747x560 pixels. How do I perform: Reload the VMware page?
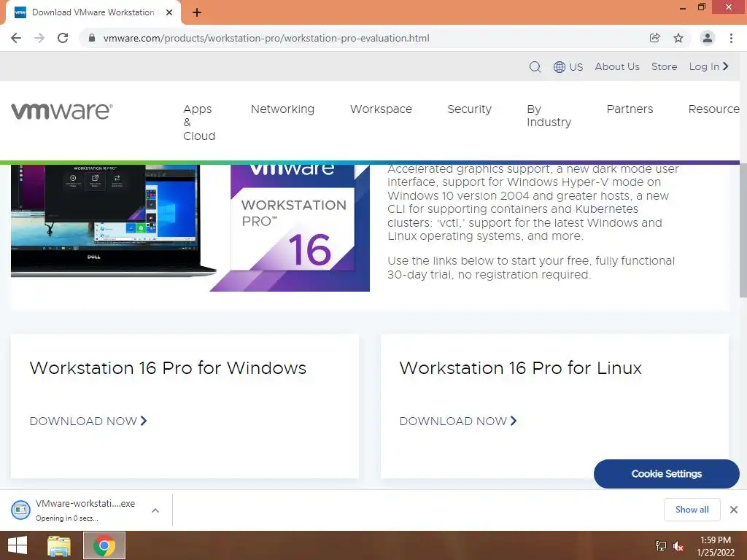63,38
